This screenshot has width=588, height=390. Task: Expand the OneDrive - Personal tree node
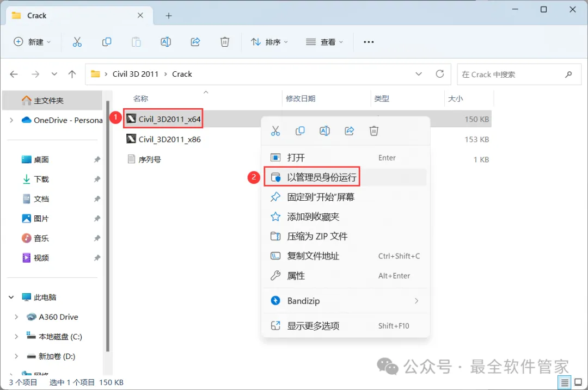[11, 120]
